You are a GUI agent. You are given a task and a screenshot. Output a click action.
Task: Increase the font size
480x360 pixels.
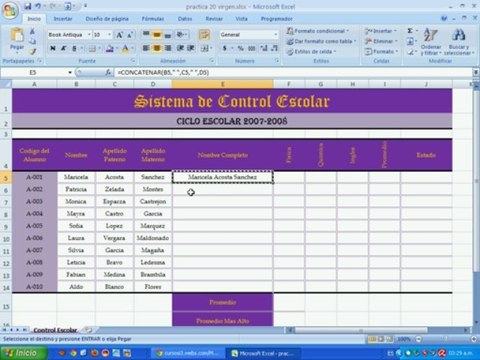pyautogui.click(x=119, y=35)
